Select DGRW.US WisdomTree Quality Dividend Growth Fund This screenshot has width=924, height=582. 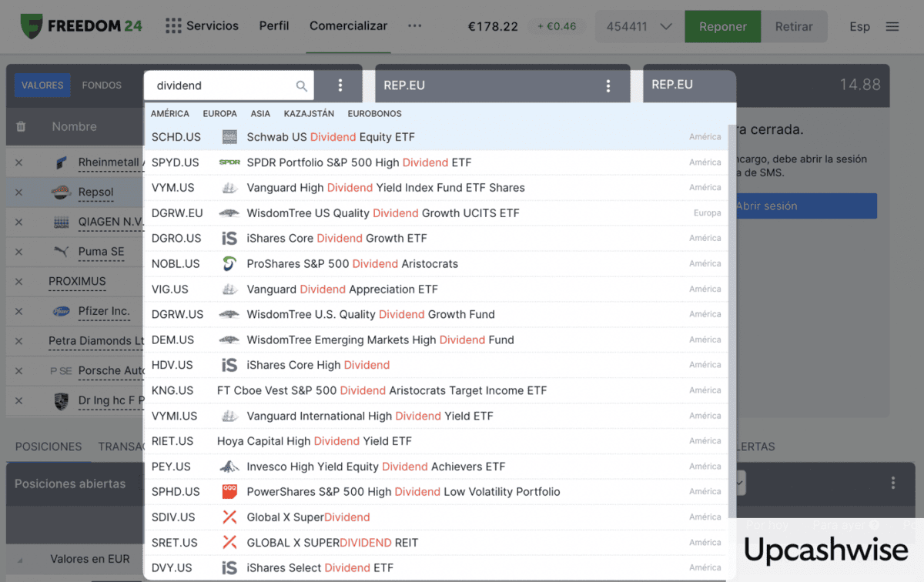[x=436, y=314]
